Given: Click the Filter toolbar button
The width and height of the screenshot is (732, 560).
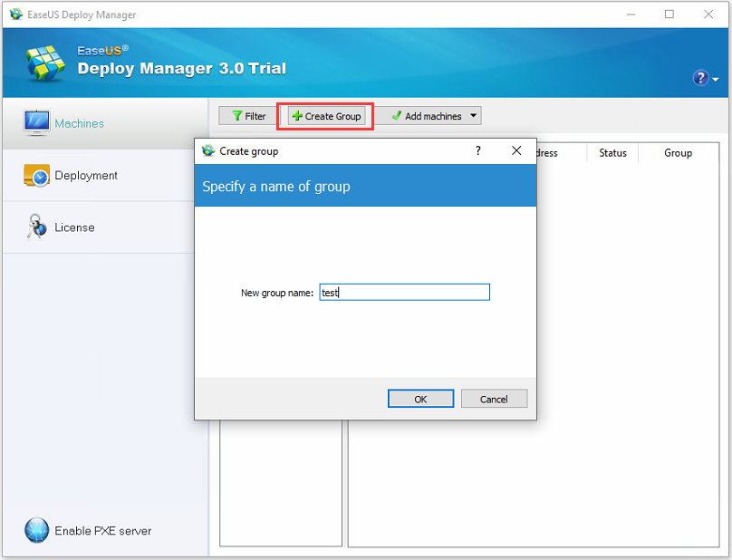Looking at the screenshot, I should [249, 116].
